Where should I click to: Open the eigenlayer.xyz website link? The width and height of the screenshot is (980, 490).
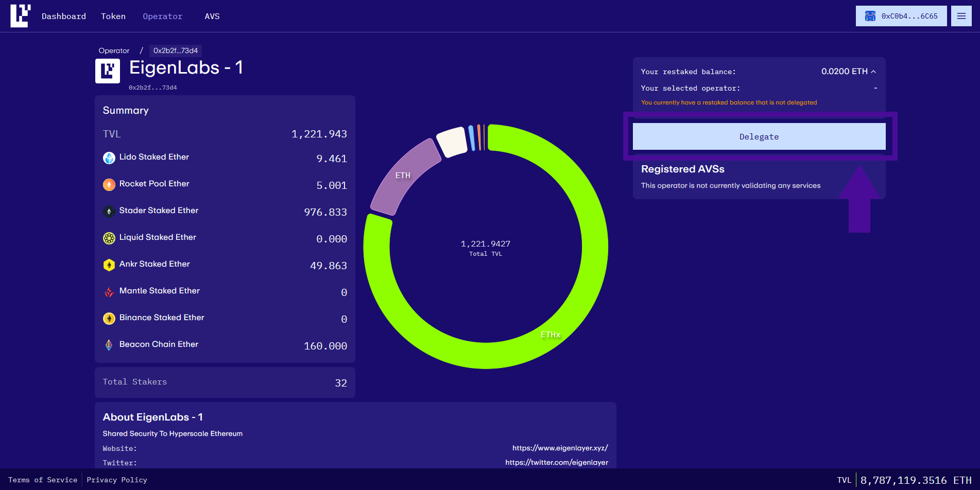pos(560,448)
